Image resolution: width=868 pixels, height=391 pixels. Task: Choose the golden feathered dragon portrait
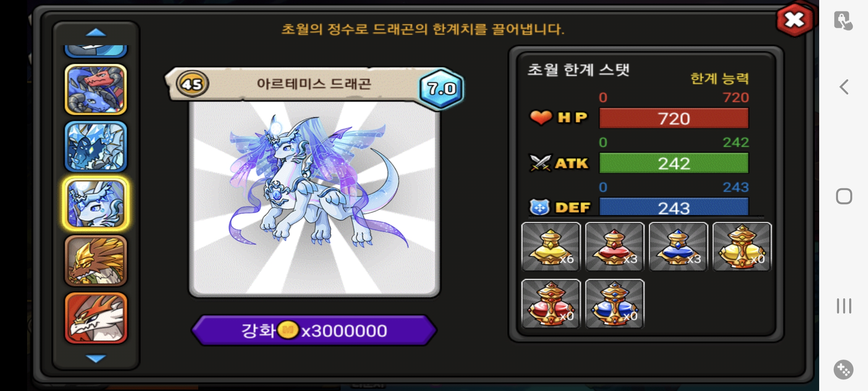pos(96,261)
